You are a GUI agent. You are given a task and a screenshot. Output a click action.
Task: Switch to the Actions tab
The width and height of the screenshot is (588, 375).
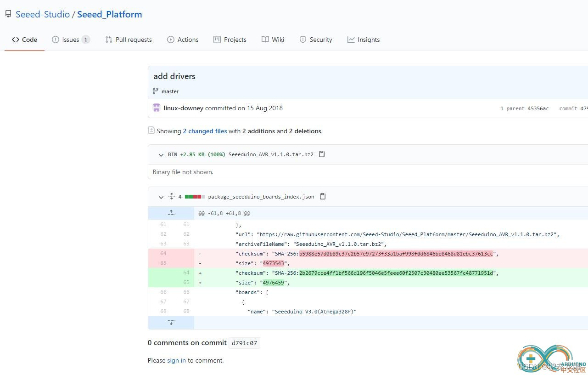pos(183,40)
